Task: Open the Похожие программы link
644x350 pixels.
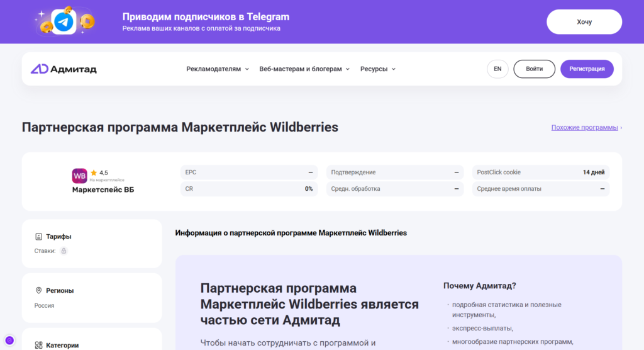Action: point(584,128)
